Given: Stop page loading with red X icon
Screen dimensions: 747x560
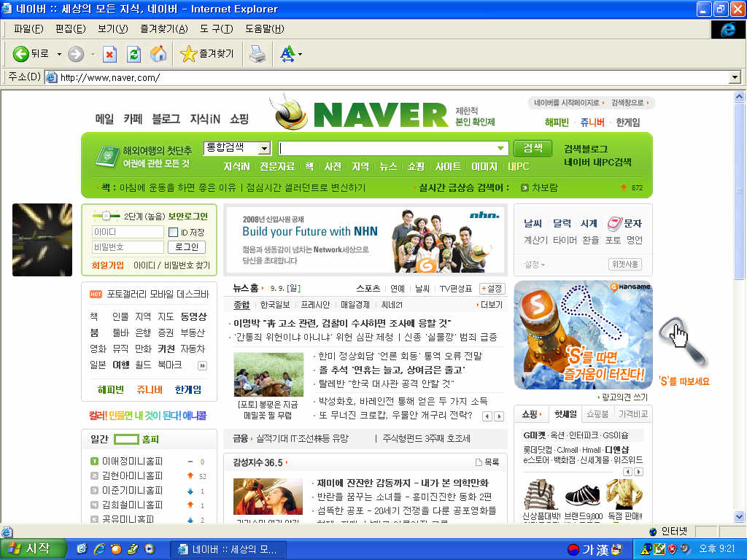Looking at the screenshot, I should 109,54.
